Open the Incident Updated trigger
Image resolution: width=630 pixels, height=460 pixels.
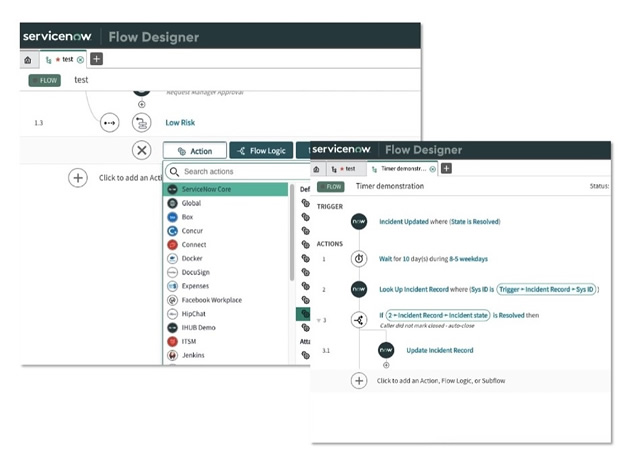(440, 222)
